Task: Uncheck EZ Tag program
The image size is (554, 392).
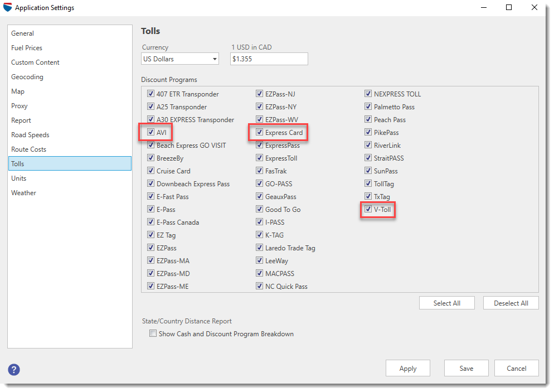Action: click(x=151, y=235)
